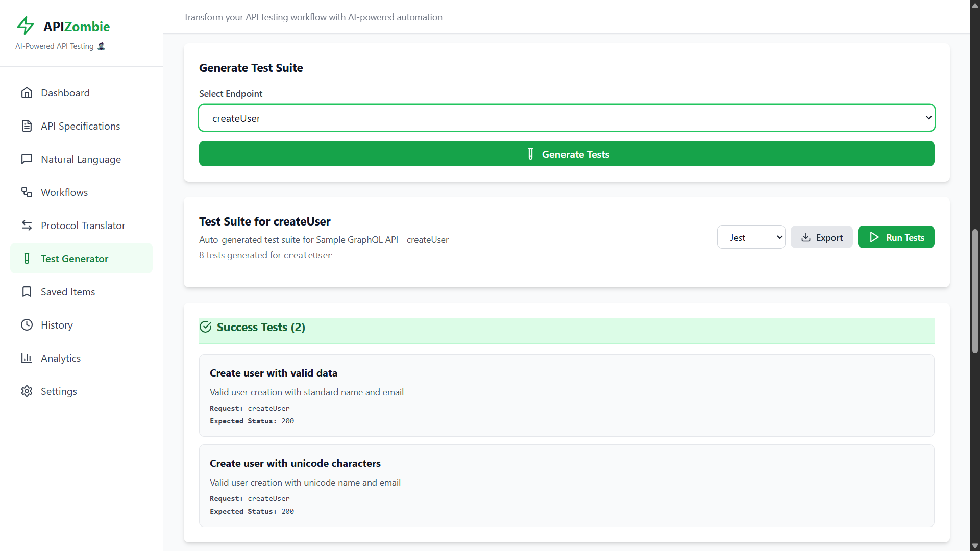Go to Analytics in the sidebar

[x=61, y=358]
